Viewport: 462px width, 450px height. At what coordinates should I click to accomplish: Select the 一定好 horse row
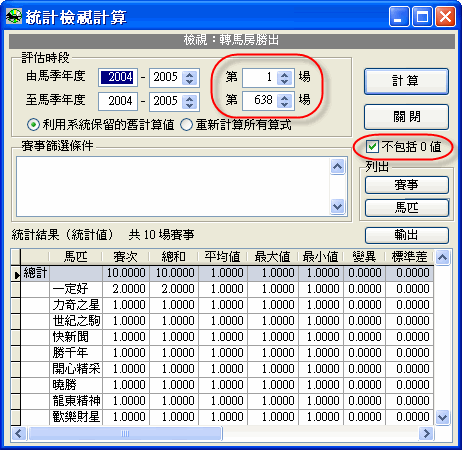222,289
